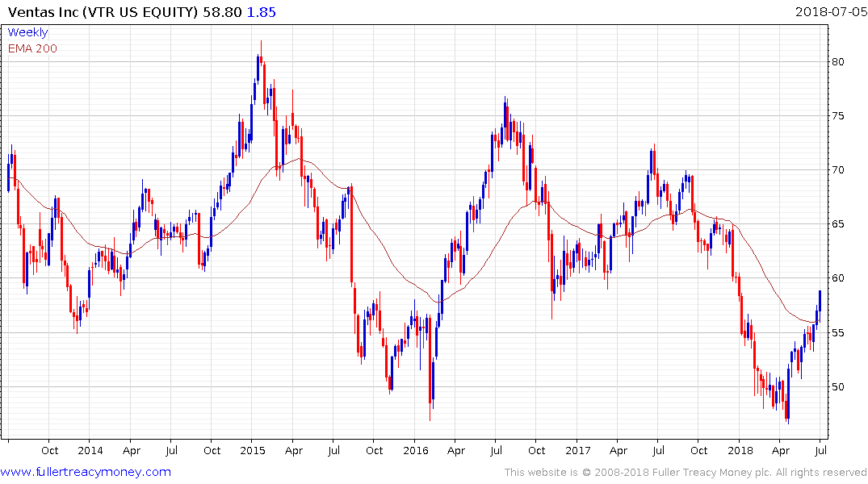Click the 55 price axis label
The height and width of the screenshot is (484, 868).
tap(837, 333)
